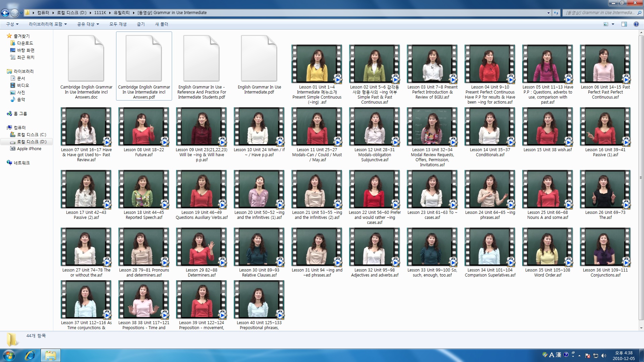Select Cambridge English Grammar Answers.pdf file icon

(x=144, y=58)
